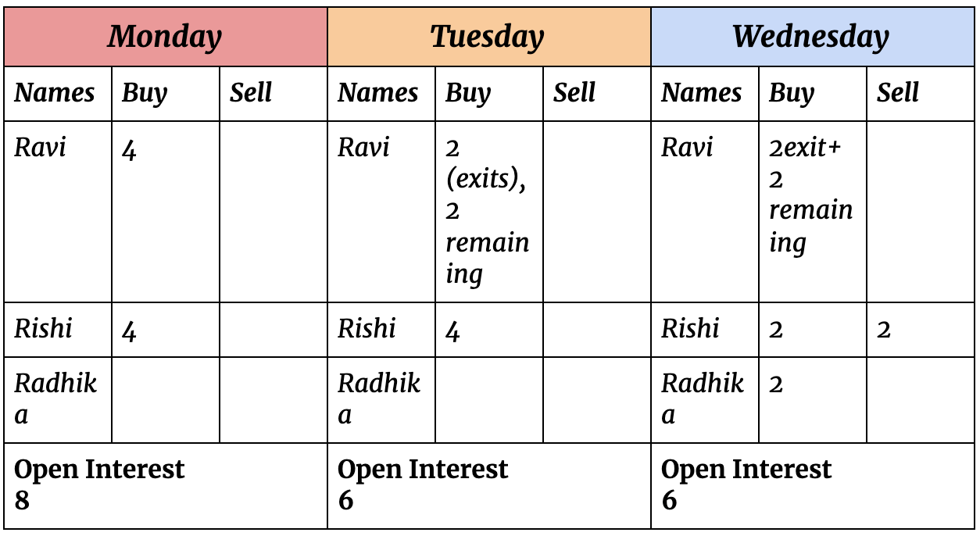Select the Tuesday Open Interest 6 cell
Screen dimensions: 980x536
point(488,485)
